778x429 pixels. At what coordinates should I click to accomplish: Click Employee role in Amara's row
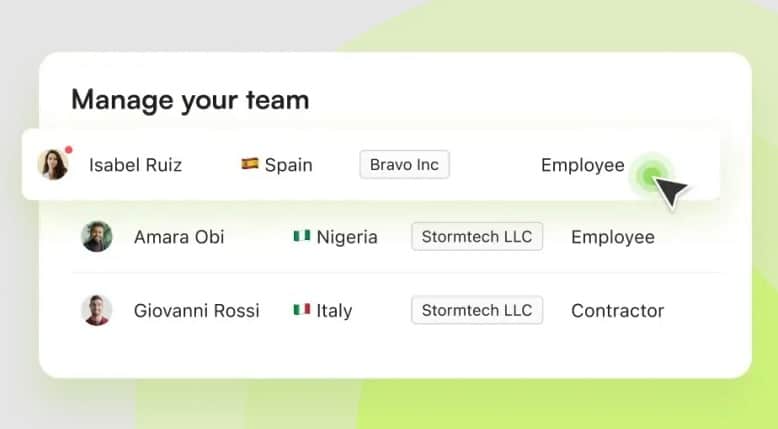612,237
